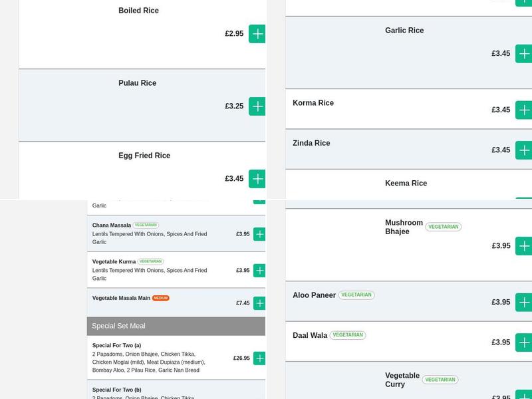The height and width of the screenshot is (399, 532).
Task: Add Pulau Rice to the basket
Action: tap(257, 106)
